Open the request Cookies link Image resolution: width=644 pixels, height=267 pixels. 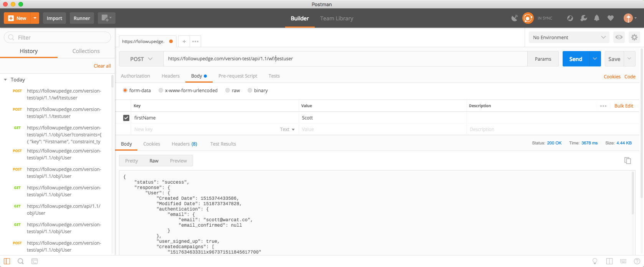(x=612, y=77)
